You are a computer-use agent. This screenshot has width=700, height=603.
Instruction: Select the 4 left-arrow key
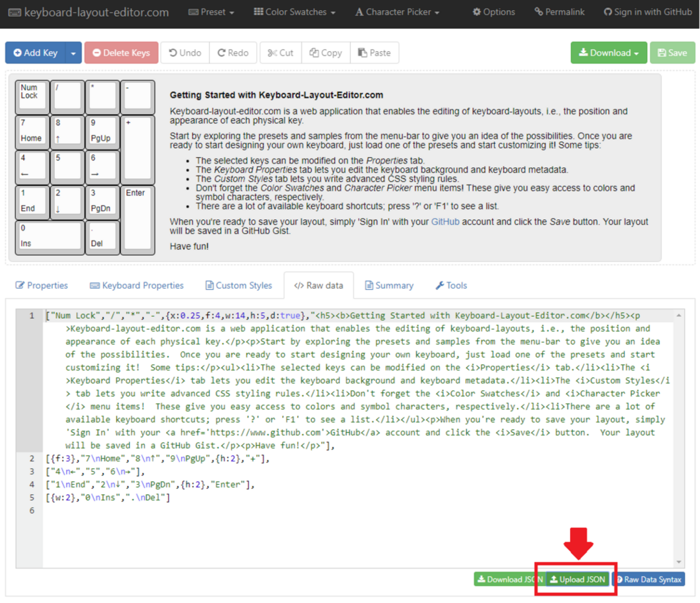[x=32, y=167]
